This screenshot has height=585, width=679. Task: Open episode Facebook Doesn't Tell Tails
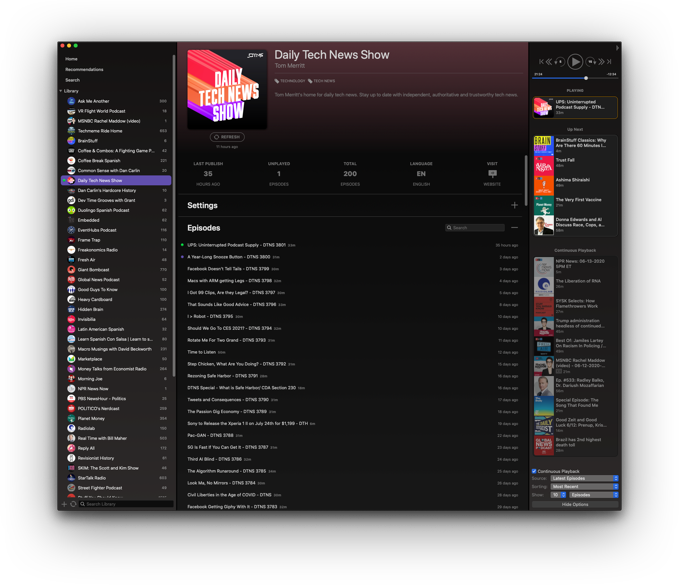coord(350,269)
